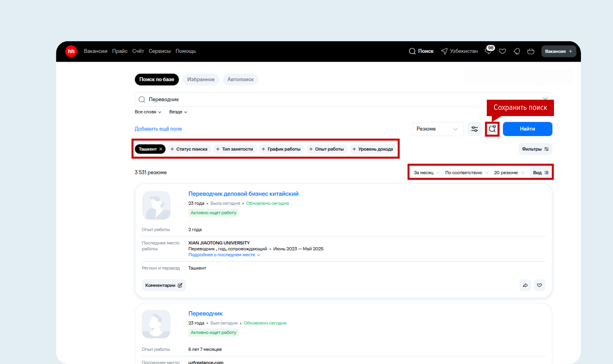Click the XIAN JIAOTONG UNIVERSITY text
This screenshot has width=613, height=364.
point(219,243)
